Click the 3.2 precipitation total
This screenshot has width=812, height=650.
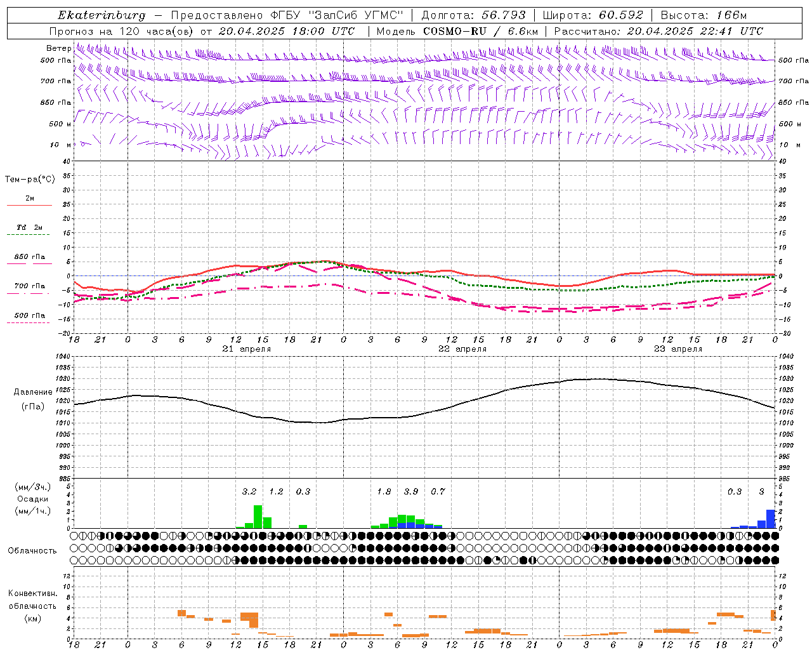click(x=249, y=491)
